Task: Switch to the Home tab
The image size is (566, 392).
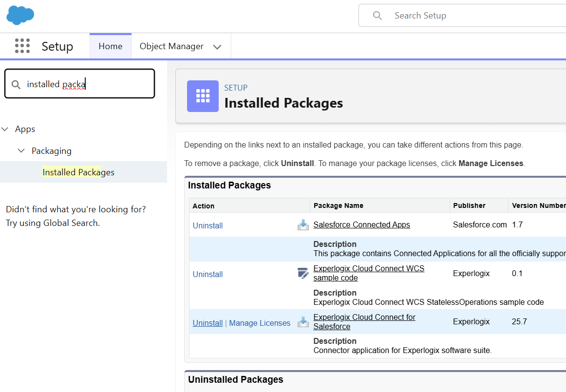Action: 111,46
